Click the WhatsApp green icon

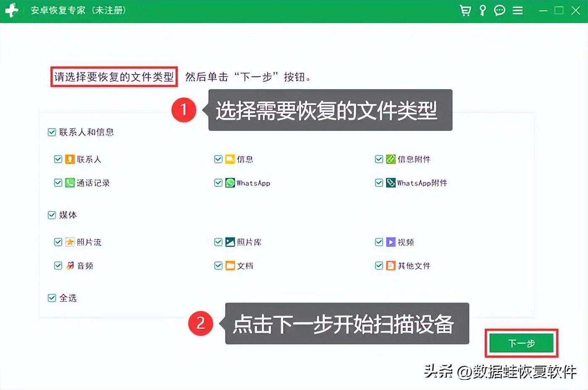tap(230, 183)
